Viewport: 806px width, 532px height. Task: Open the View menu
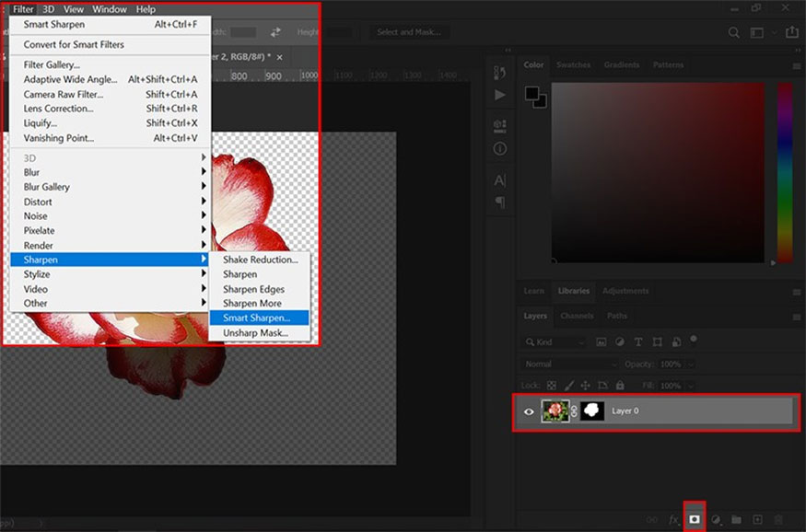[x=74, y=9]
